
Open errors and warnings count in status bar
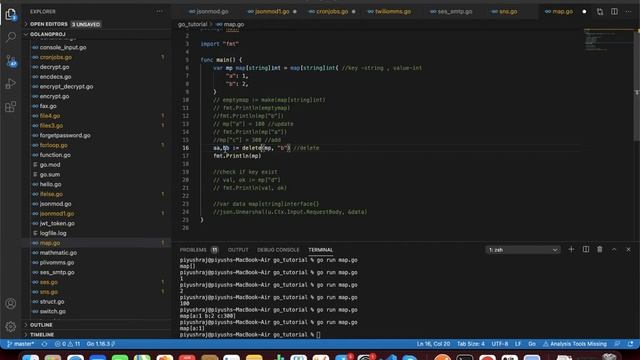click(x=67, y=344)
